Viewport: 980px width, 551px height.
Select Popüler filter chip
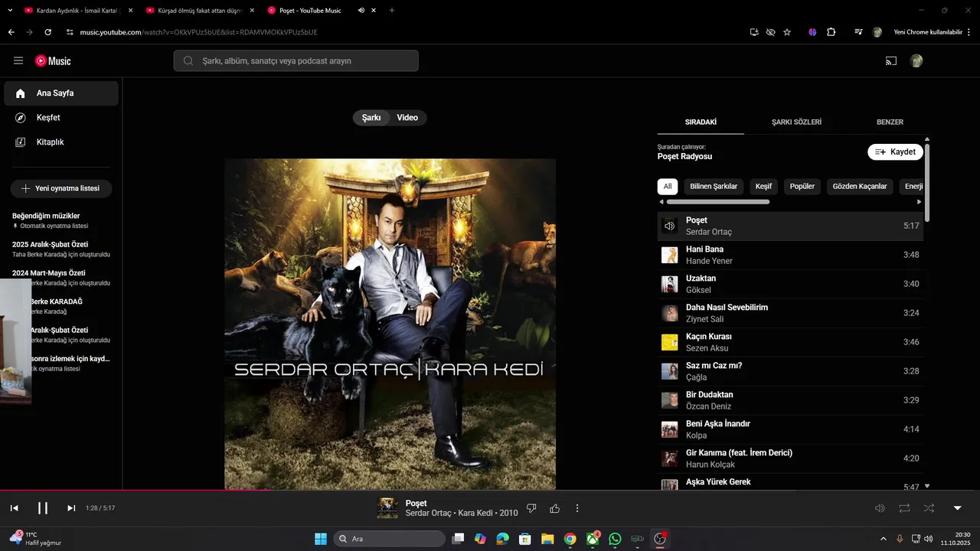(x=802, y=186)
